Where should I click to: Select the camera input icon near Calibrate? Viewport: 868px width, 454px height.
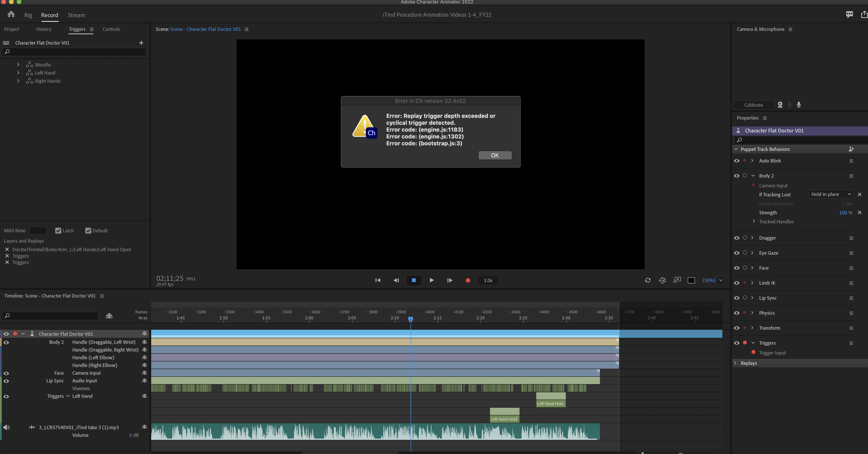point(780,105)
